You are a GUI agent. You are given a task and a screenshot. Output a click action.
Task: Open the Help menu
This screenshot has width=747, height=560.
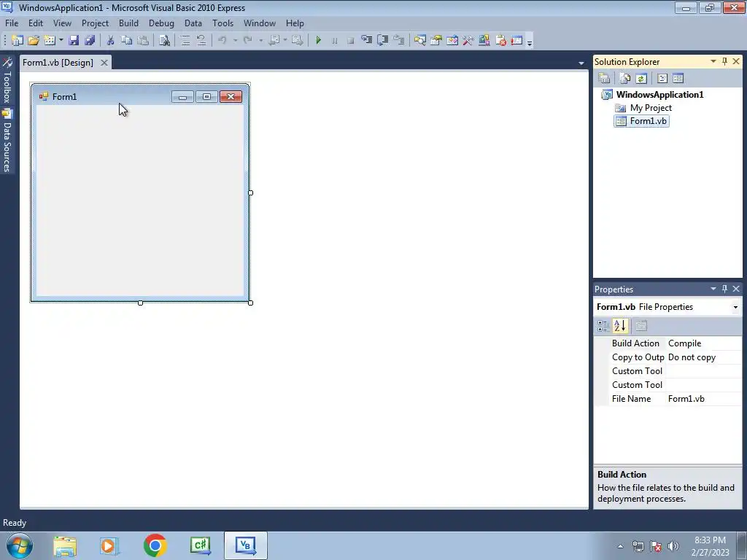295,23
